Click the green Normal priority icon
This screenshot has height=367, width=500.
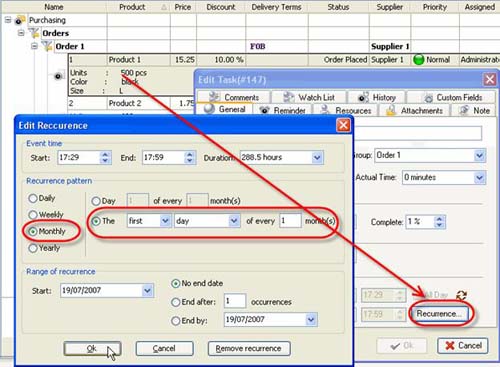[418, 60]
